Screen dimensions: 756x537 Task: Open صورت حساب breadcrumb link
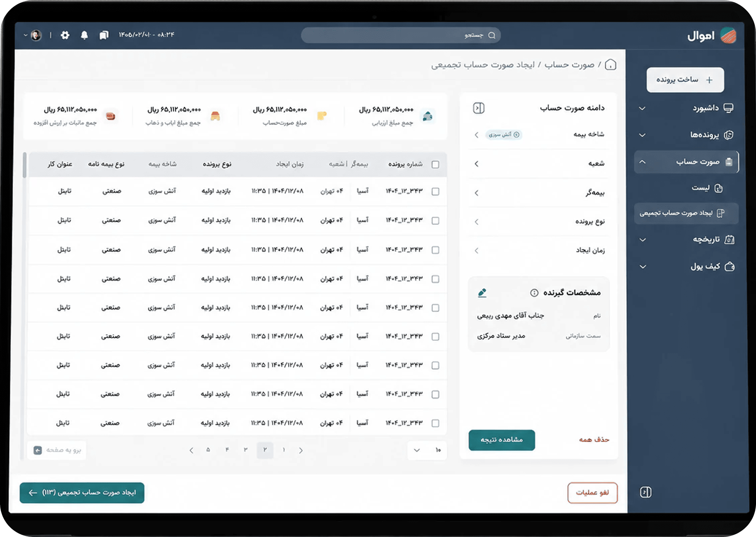pyautogui.click(x=569, y=65)
